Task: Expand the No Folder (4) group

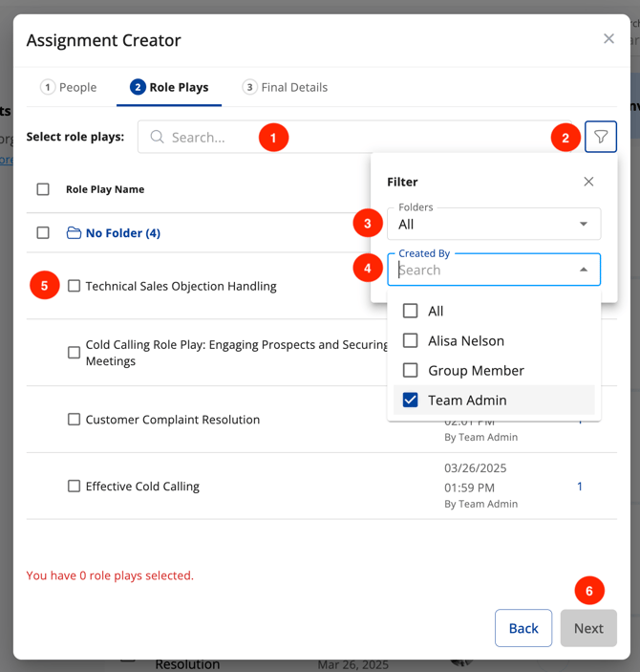Action: pyautogui.click(x=122, y=233)
